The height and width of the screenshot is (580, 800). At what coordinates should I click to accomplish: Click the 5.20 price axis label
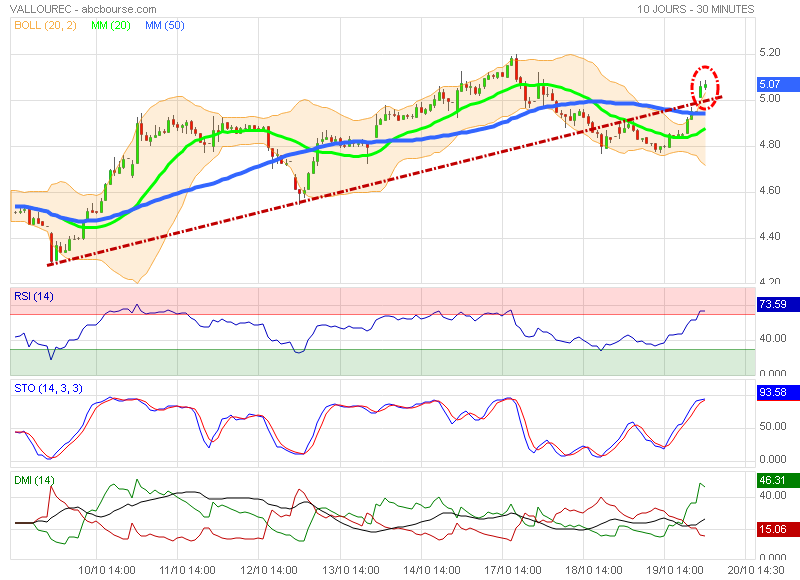tap(770, 52)
